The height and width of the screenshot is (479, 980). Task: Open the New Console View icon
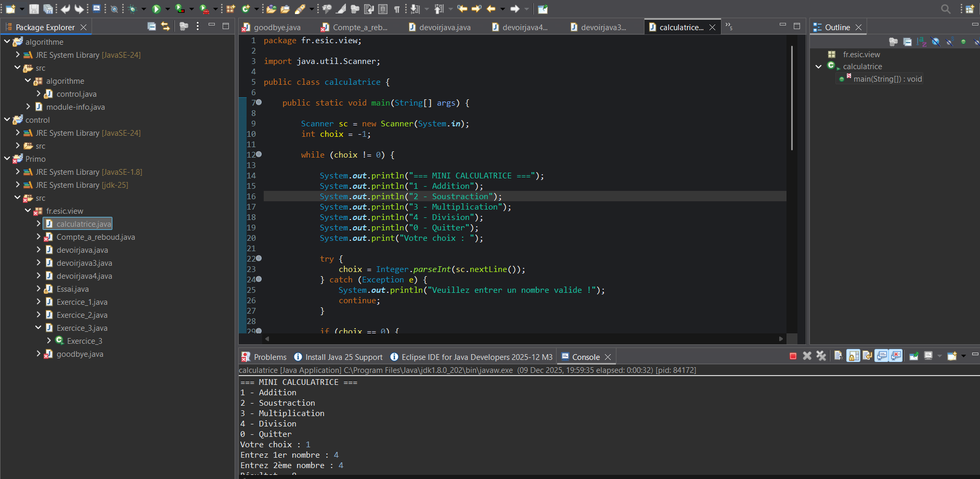952,356
